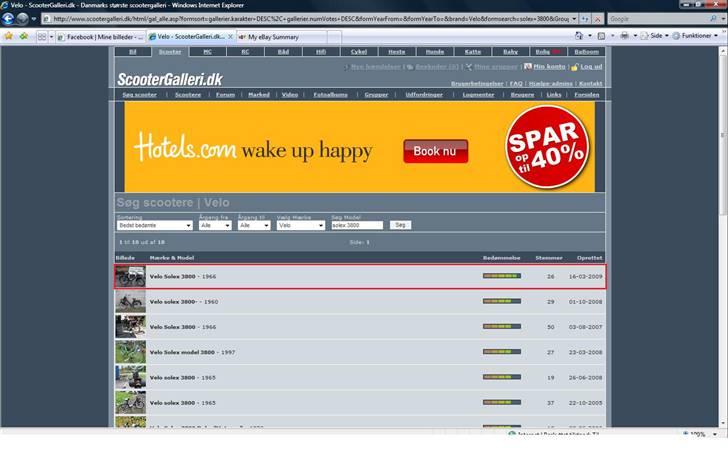Click the printer icon in toolbar
The image size is (728, 455).
[x=622, y=36]
